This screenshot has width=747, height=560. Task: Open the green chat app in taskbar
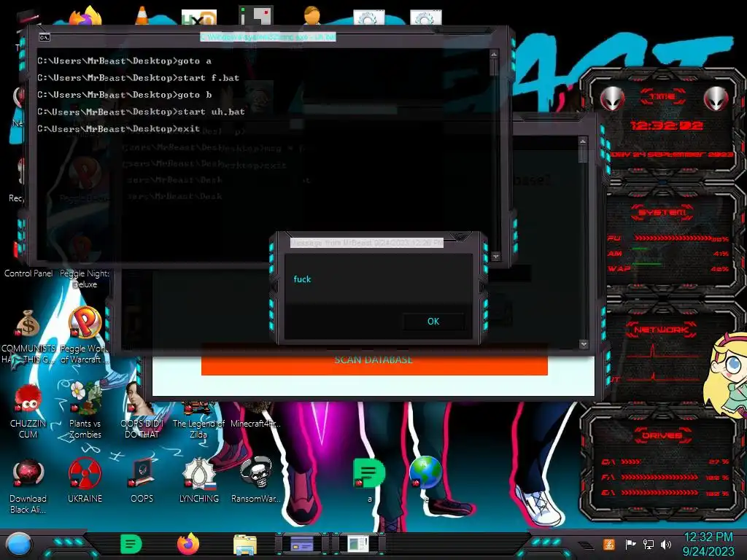131,544
